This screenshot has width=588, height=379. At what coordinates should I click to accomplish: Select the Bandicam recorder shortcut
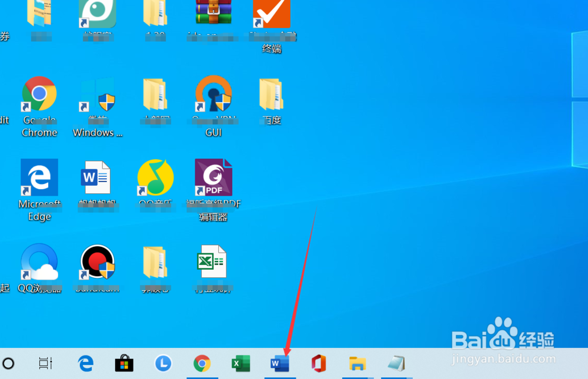point(98,261)
